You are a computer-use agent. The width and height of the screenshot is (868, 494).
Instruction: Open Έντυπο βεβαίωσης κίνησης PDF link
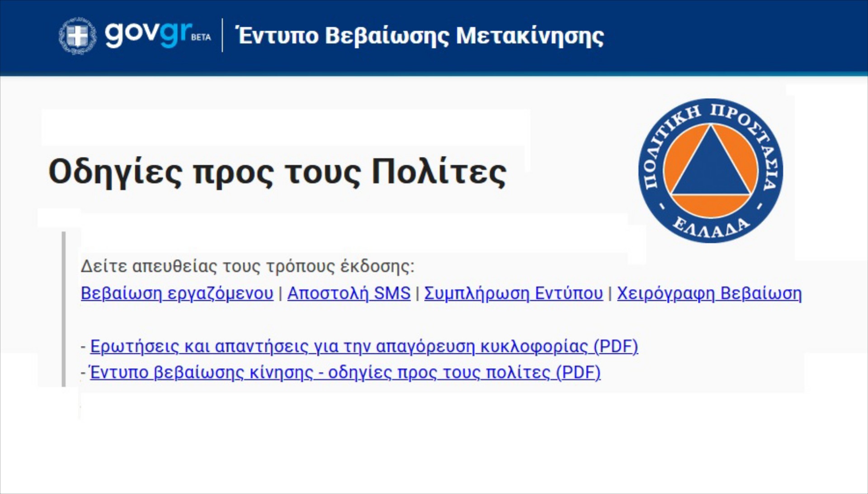click(345, 373)
